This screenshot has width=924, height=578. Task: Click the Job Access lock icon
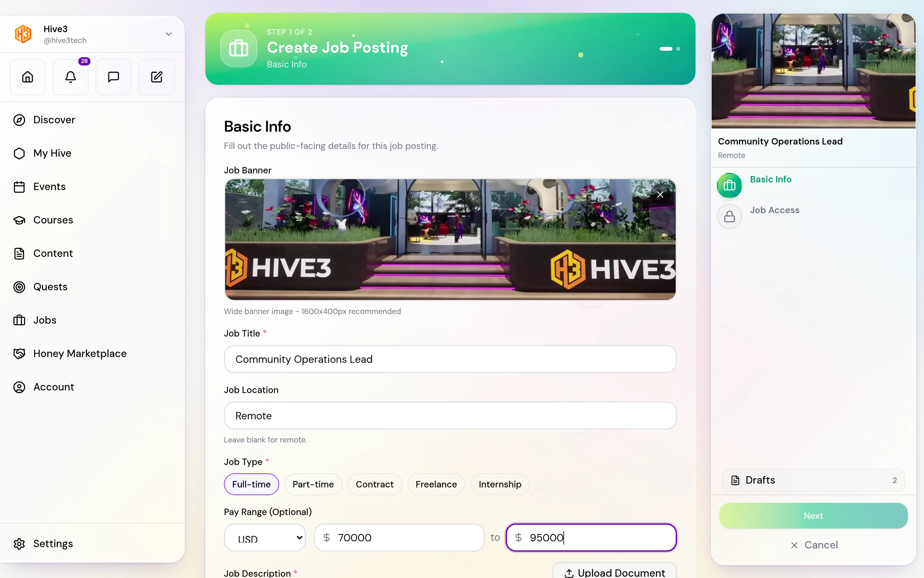[729, 216]
